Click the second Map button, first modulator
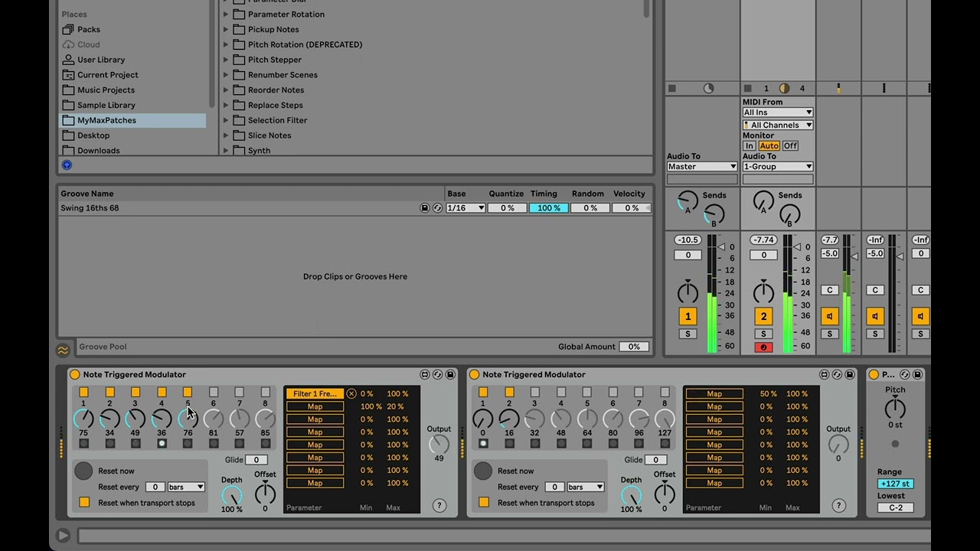This screenshot has width=980, height=551. [315, 407]
